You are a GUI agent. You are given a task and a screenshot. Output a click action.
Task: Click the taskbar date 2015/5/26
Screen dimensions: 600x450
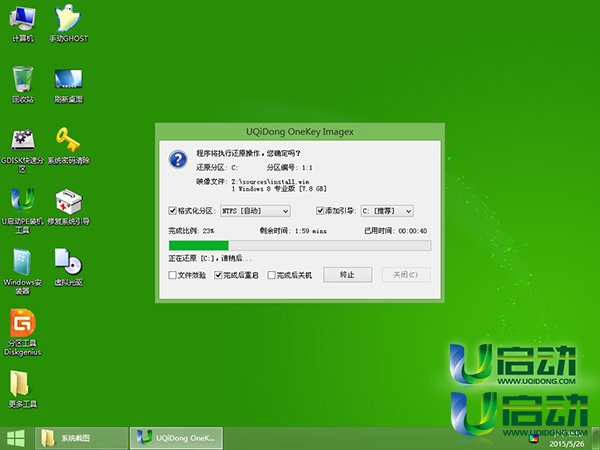pyautogui.click(x=567, y=444)
